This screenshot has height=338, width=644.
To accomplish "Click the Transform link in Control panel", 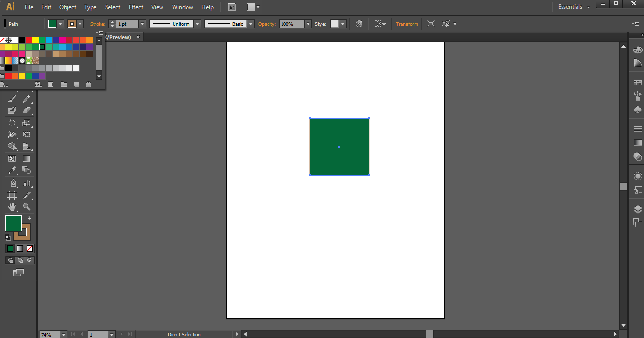I will 407,23.
